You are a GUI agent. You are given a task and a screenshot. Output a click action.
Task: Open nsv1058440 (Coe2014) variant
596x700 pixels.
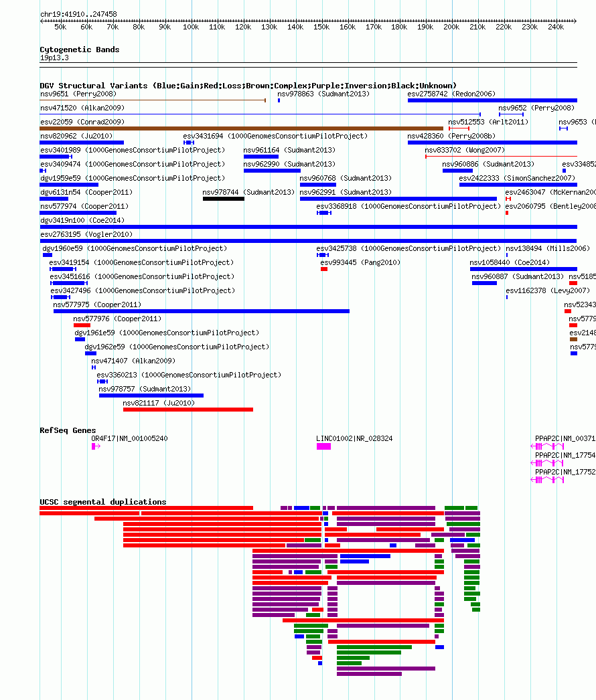tap(510, 262)
